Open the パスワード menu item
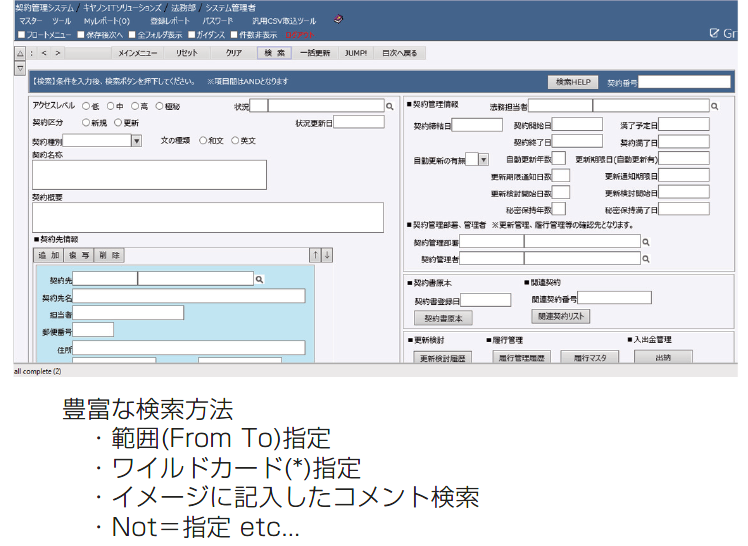The width and height of the screenshot is (748, 546). pyautogui.click(x=218, y=21)
